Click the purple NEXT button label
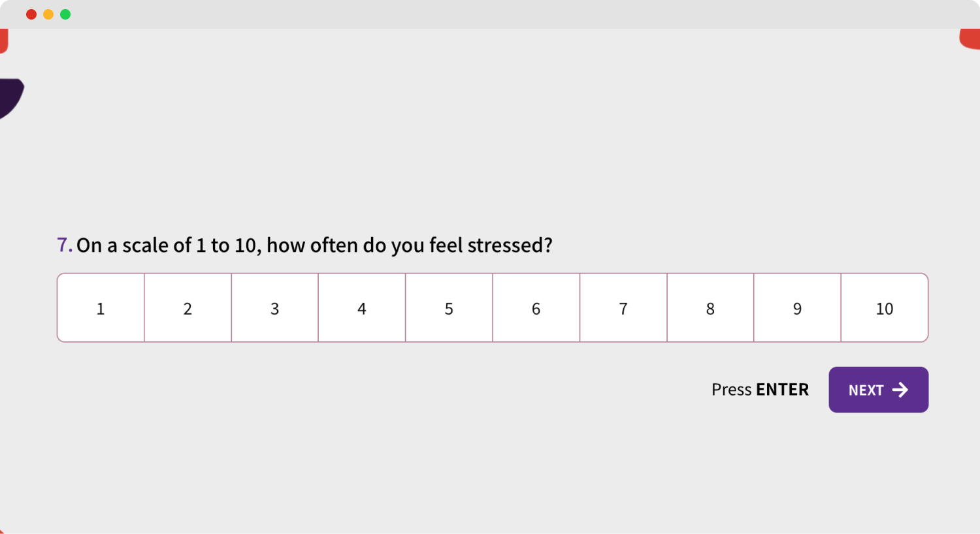 (866, 390)
